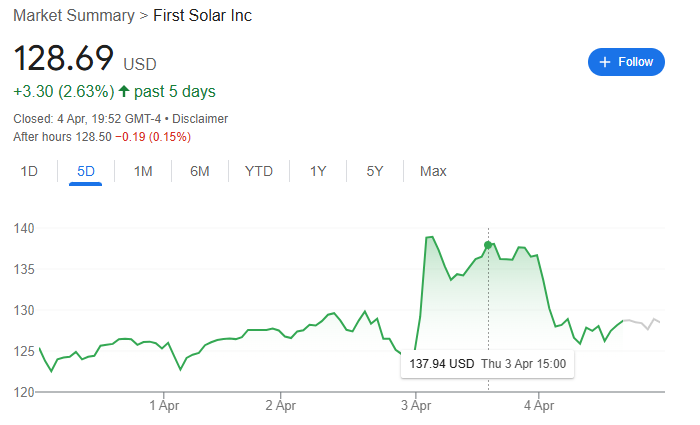The width and height of the screenshot is (700, 425).
Task: Click the gray after-hours chart line
Action: pos(643,322)
